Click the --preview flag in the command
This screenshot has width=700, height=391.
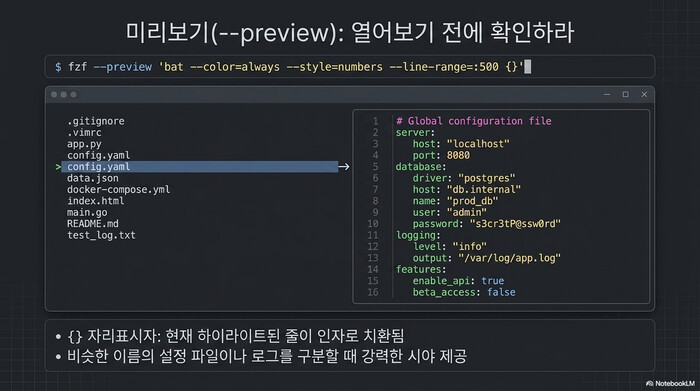(x=123, y=67)
